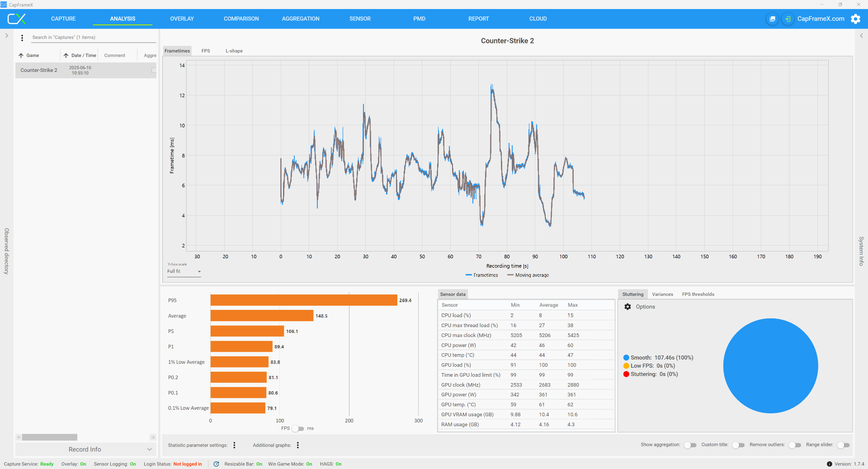Switch to the AGGREGATION tab
This screenshot has height=469, width=868.
click(301, 19)
